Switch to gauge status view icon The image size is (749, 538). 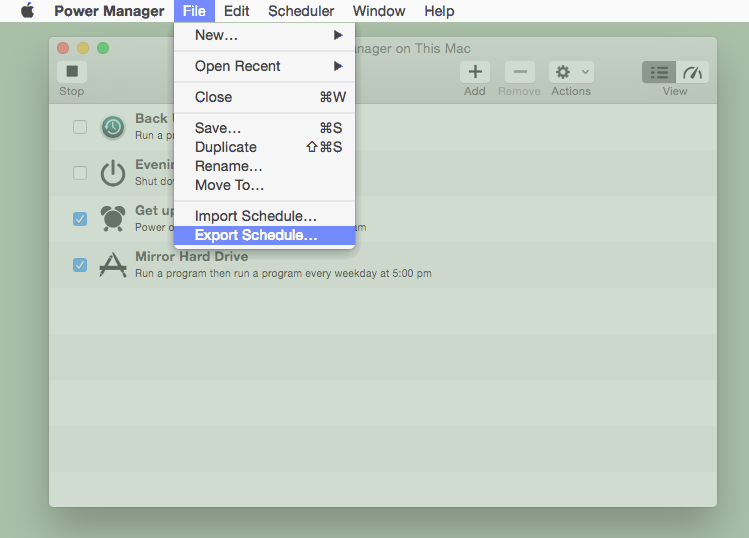pos(692,72)
